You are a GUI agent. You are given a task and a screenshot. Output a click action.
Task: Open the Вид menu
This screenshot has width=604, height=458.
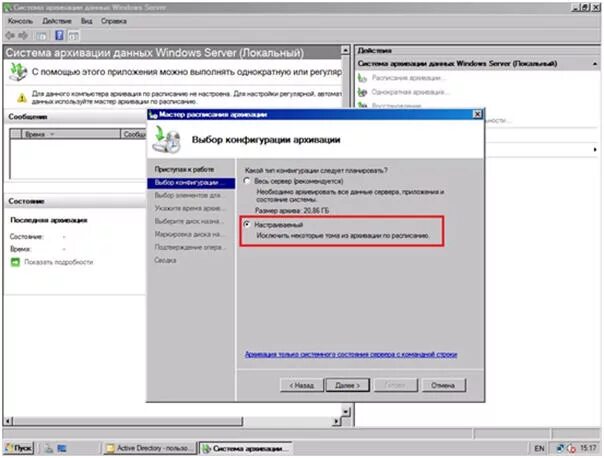click(87, 21)
